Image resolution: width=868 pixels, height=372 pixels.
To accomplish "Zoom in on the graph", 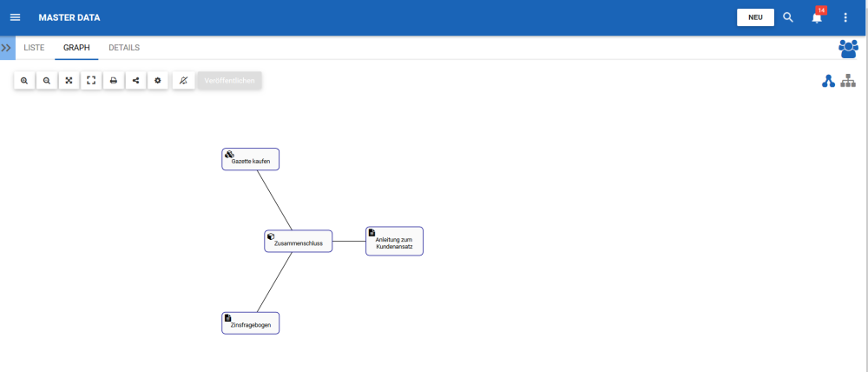I will coord(24,80).
